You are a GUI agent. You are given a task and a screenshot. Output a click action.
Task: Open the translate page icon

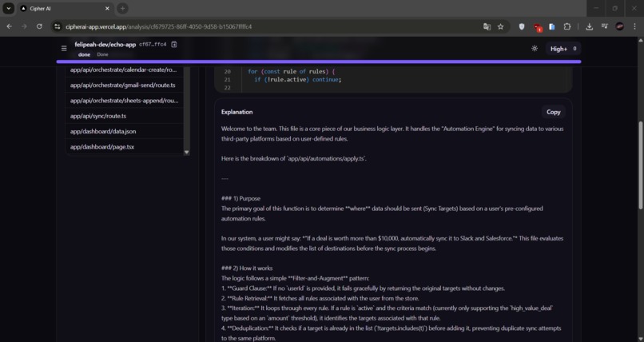point(487,26)
